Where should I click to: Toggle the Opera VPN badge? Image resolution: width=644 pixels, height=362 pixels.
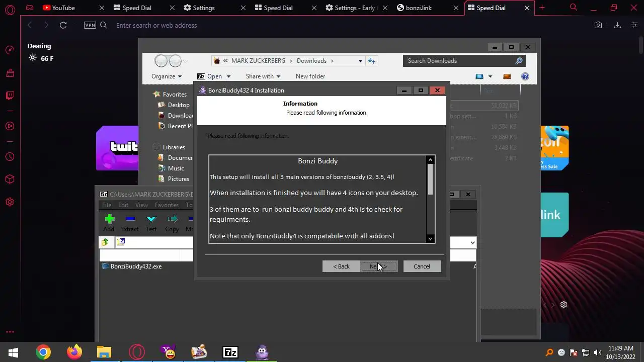coord(90,25)
